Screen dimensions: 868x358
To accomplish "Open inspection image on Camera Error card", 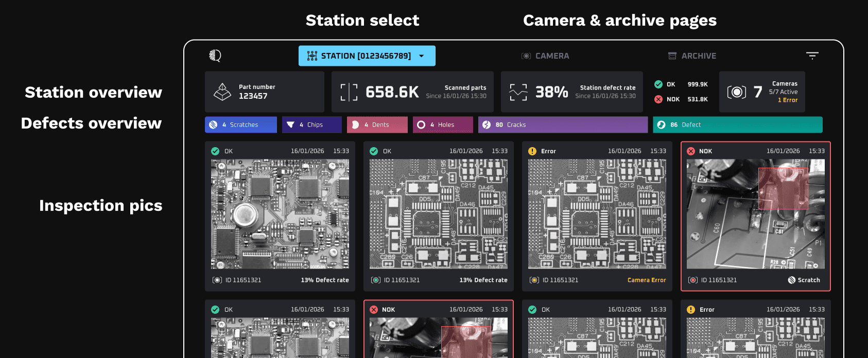I will [x=597, y=214].
